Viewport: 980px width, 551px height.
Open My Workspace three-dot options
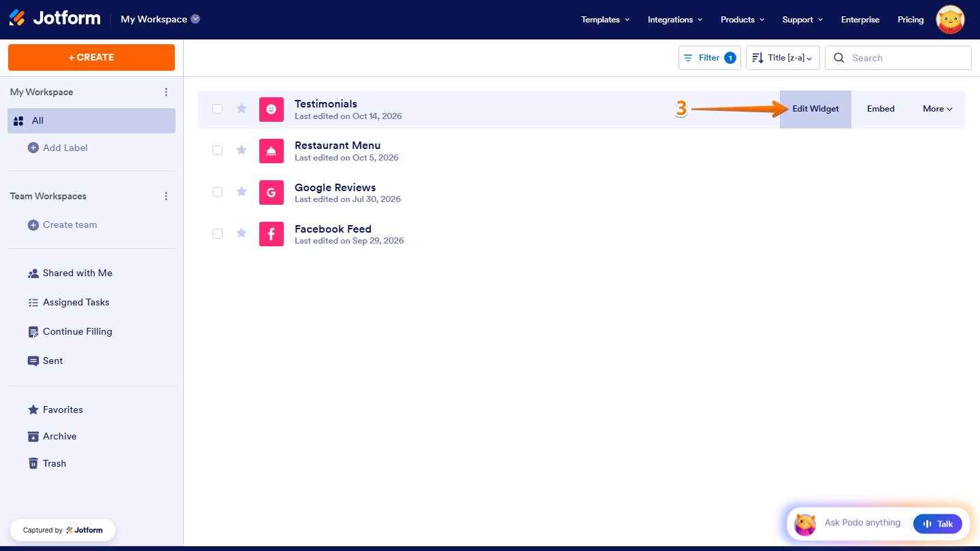pos(166,92)
